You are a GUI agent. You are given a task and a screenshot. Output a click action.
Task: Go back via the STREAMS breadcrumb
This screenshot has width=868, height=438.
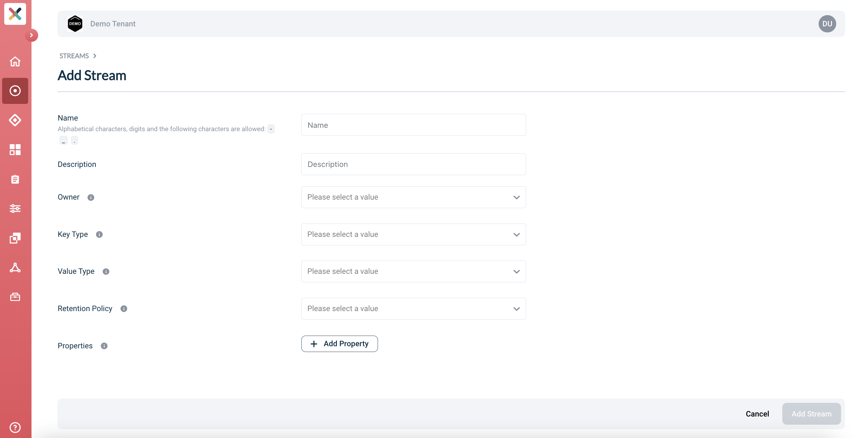coord(74,56)
